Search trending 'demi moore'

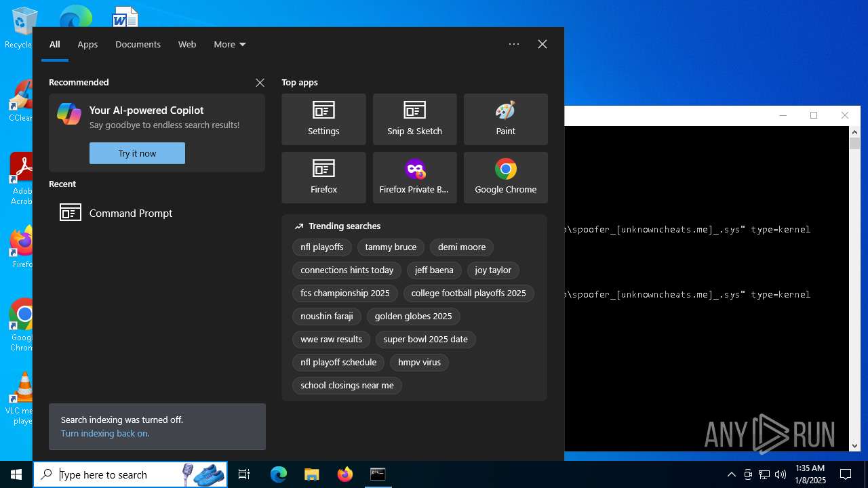(x=462, y=247)
